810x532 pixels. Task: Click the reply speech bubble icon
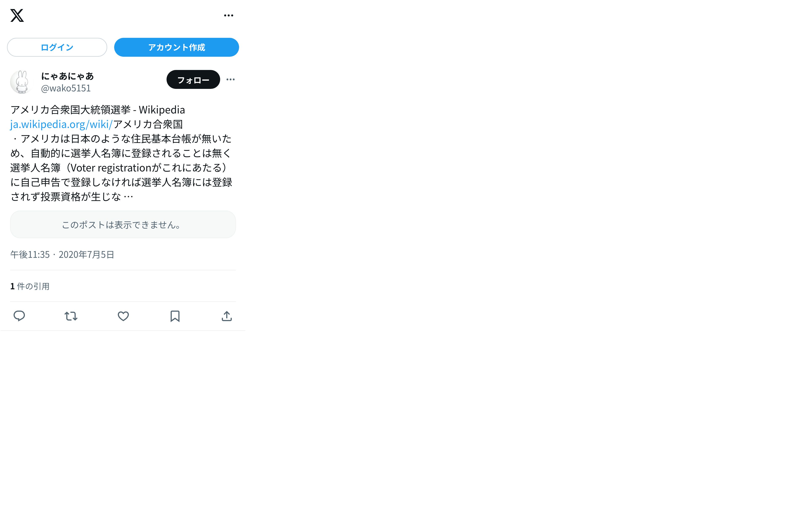19,316
